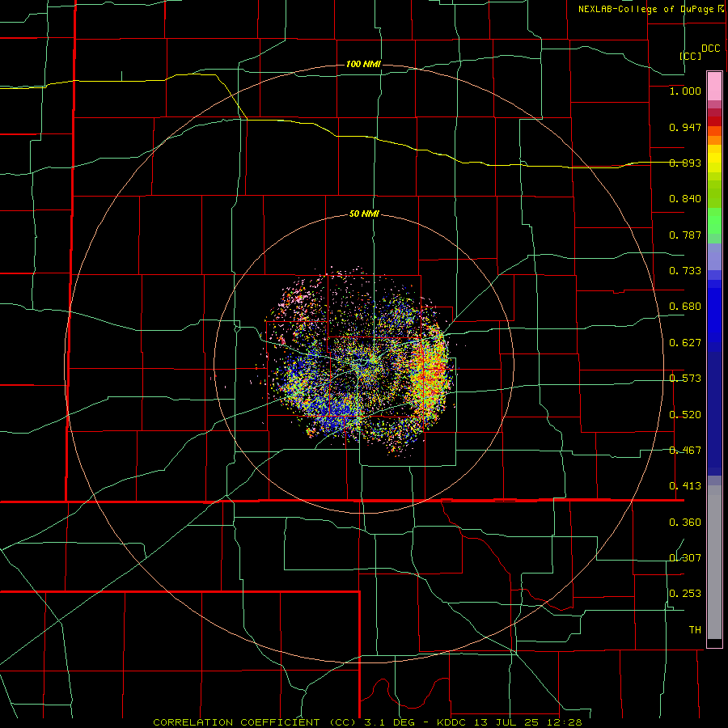Click the 0.253 scale value

685,594
